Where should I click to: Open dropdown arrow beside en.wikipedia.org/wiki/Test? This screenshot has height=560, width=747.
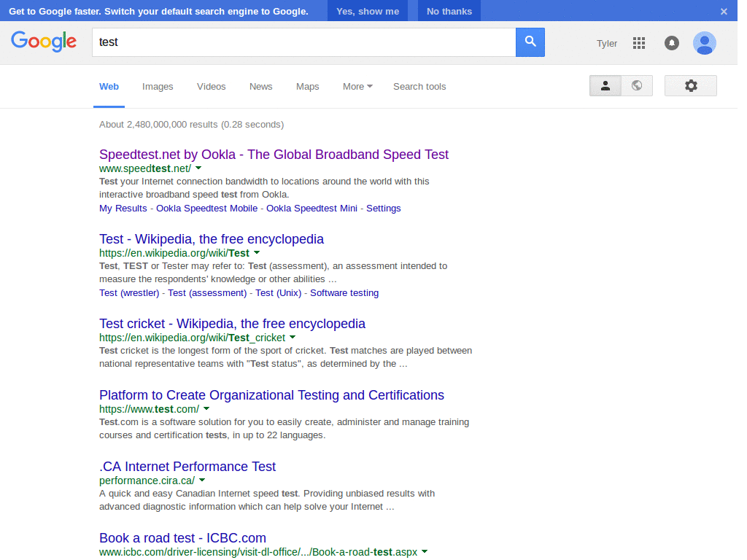click(x=257, y=253)
